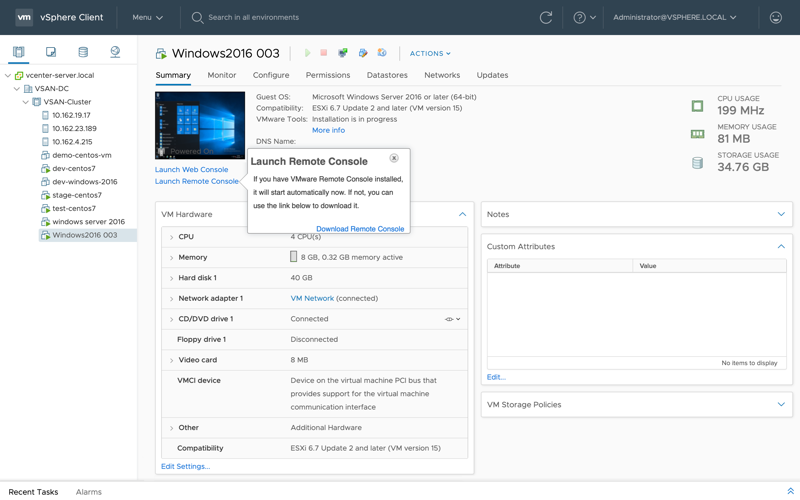
Task: Open the Storage view icon
Action: click(x=83, y=52)
